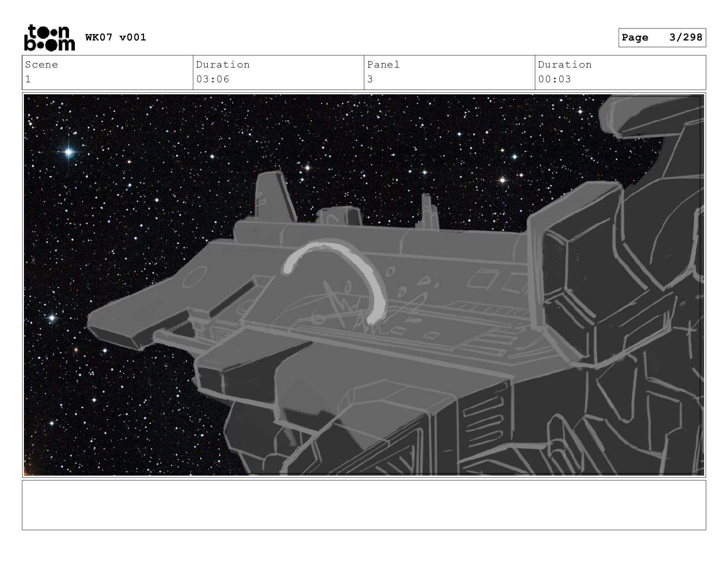Click the Toon Boom logo
The width and height of the screenshot is (728, 563).
click(49, 38)
